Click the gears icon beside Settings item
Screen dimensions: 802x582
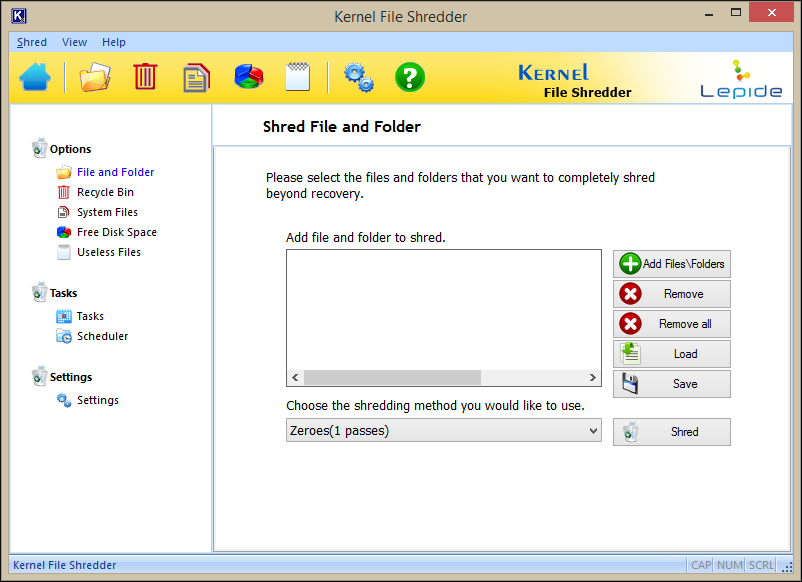click(64, 400)
